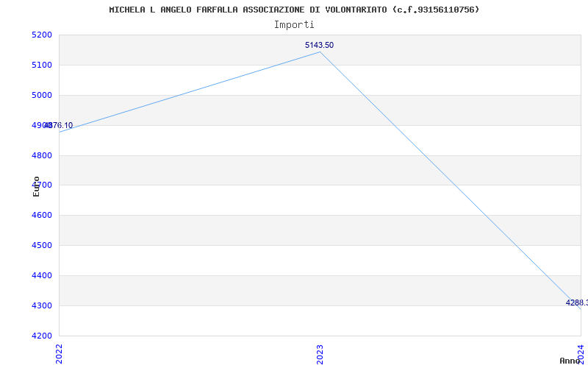This screenshot has height=368, width=588.
Task: Click the 'Anno' x-axis title
Action: click(x=570, y=361)
